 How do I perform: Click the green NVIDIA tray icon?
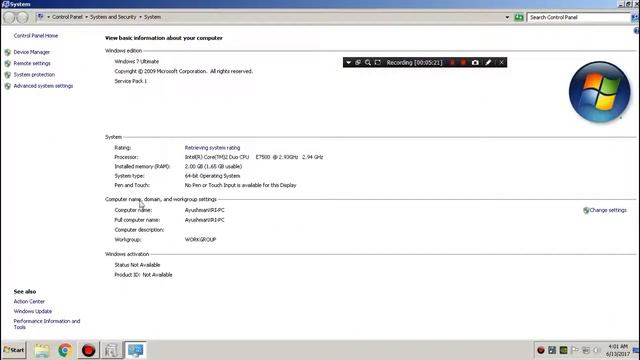click(x=563, y=350)
